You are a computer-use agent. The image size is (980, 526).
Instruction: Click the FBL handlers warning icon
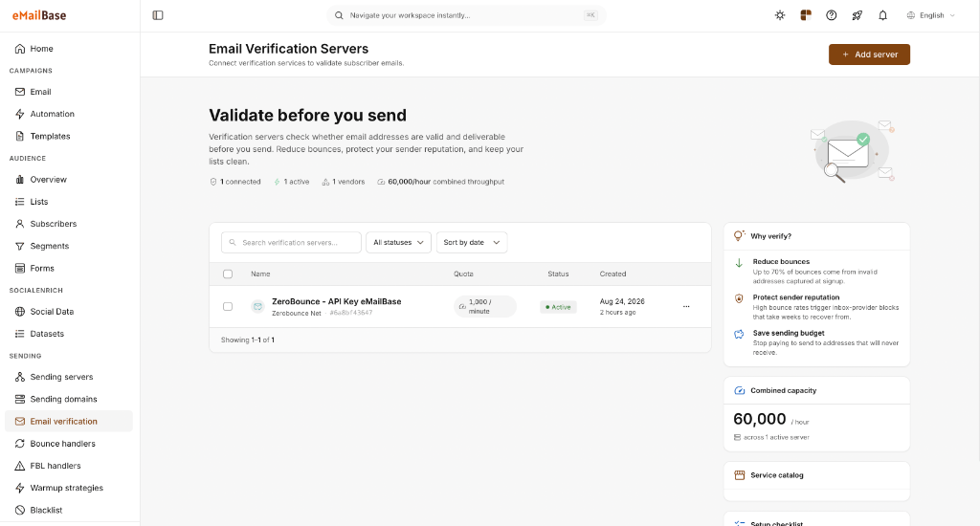point(20,466)
